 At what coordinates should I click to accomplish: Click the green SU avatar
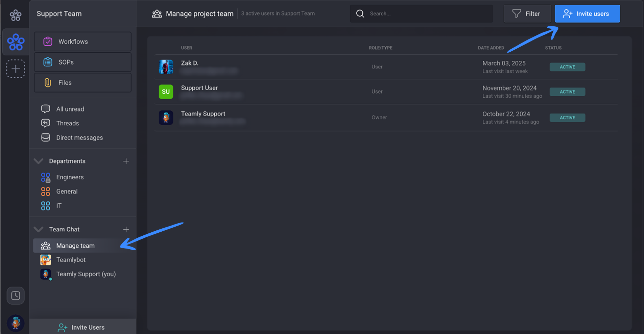(166, 92)
